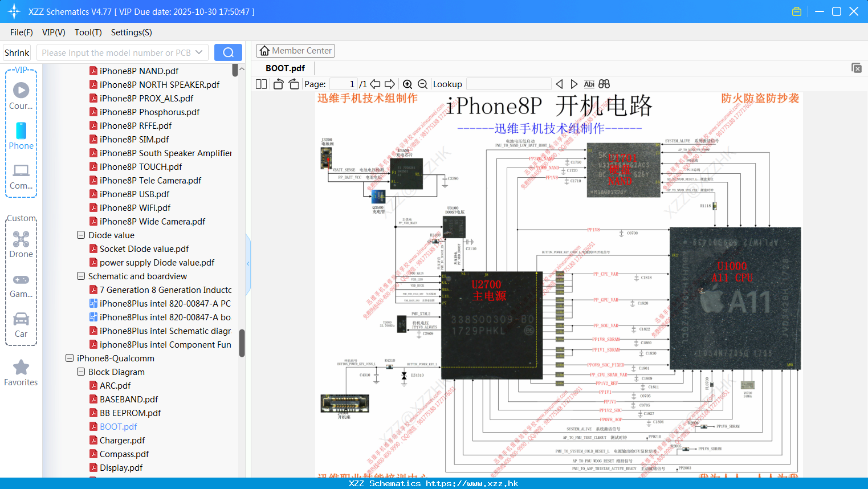Find next lookup match triangle
Screen dimensions: 868x489
click(x=574, y=84)
